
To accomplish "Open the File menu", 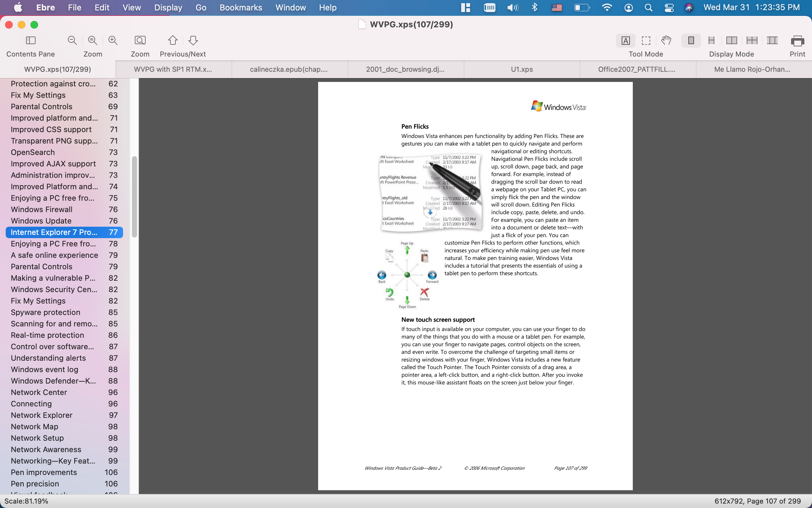I will coord(75,7).
